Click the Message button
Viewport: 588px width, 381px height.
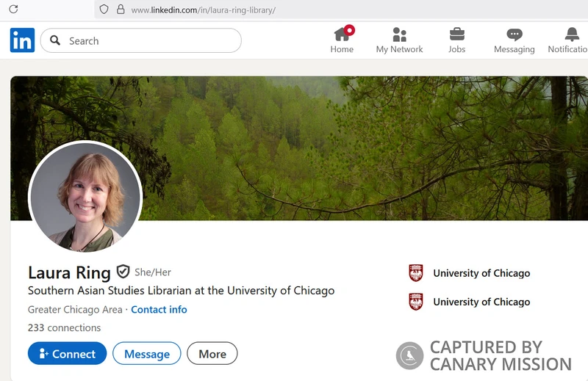pos(147,353)
